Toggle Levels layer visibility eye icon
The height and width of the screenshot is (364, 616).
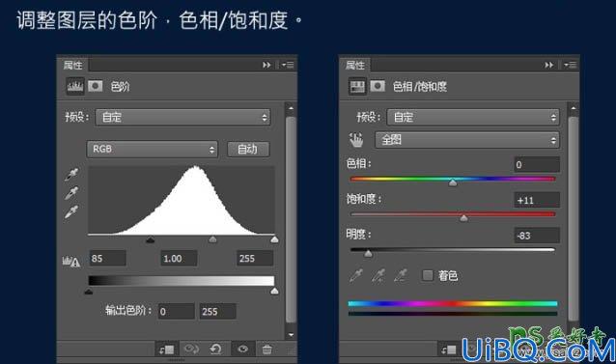[x=242, y=350]
